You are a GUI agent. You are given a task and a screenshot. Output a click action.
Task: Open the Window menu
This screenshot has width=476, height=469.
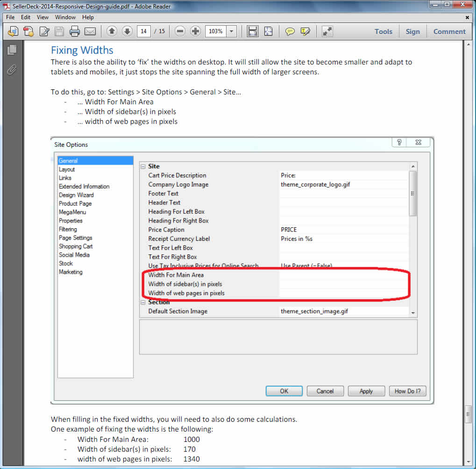[65, 17]
